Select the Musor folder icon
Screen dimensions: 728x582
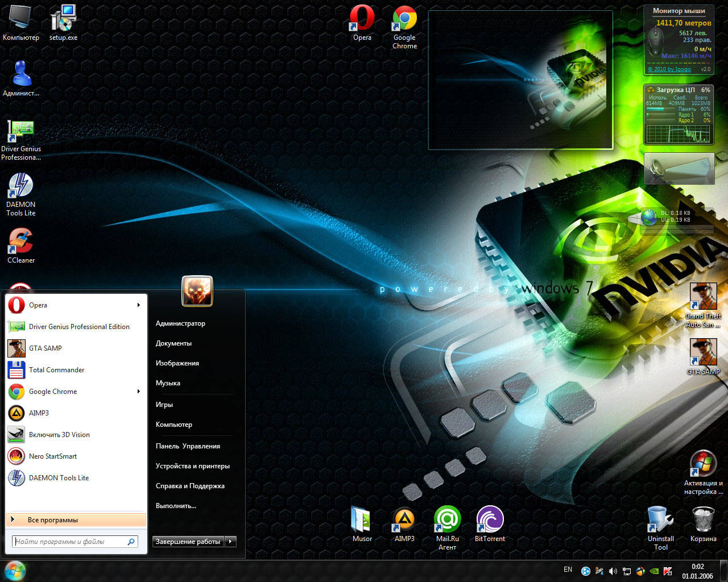(x=362, y=524)
